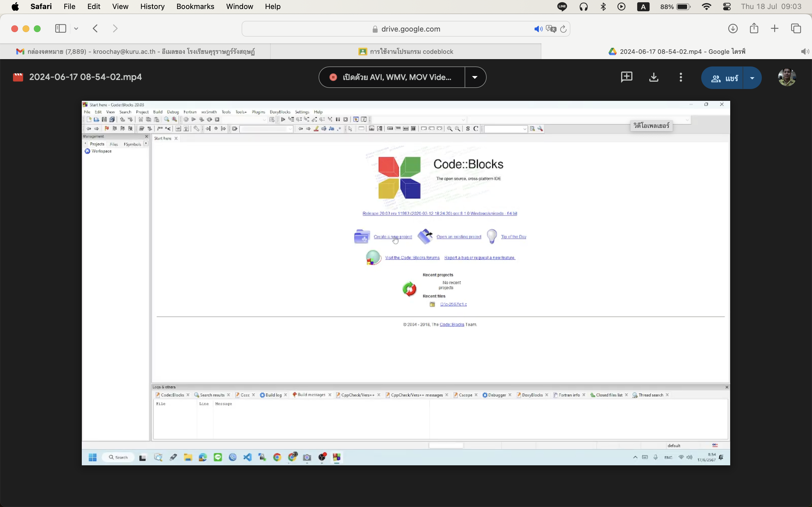The width and height of the screenshot is (812, 507).
Task: Click the Drive download icon
Action: click(653, 77)
